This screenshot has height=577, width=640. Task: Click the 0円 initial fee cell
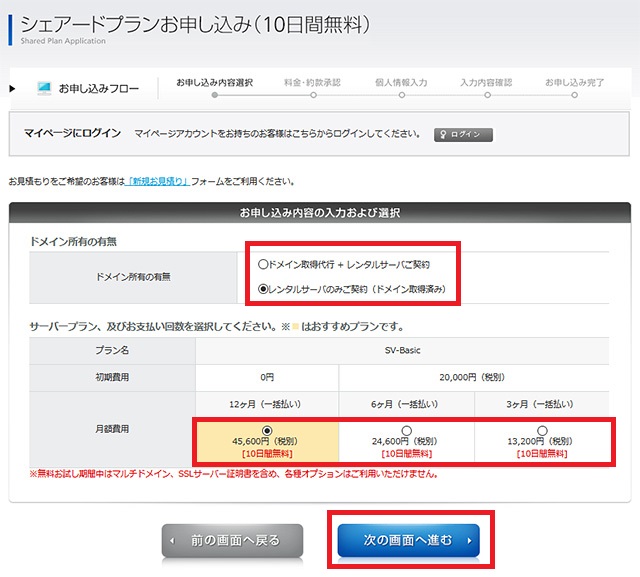(267, 377)
